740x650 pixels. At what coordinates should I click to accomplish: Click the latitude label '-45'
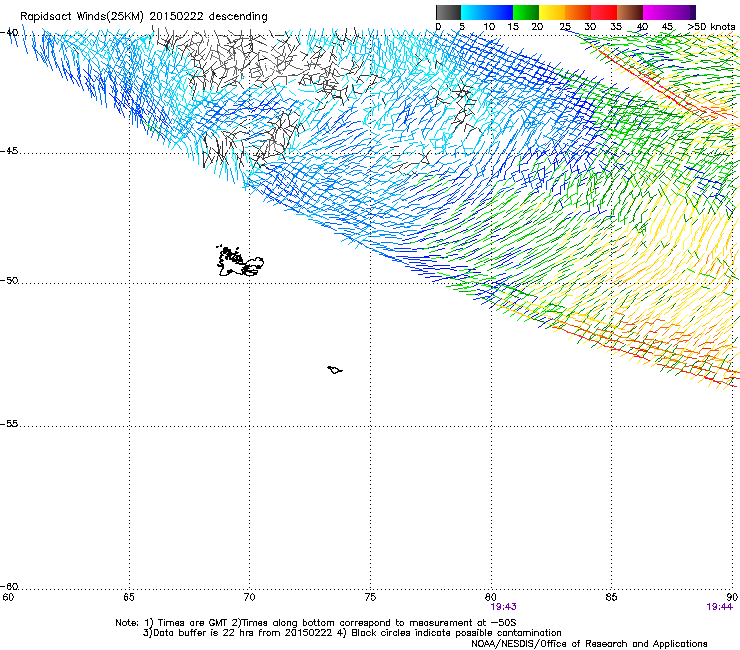click(9, 151)
